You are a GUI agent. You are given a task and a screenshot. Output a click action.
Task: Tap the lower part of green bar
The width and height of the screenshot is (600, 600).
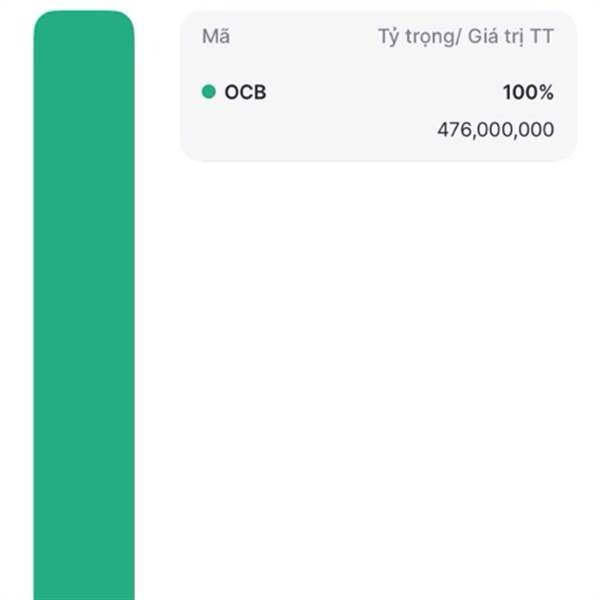click(84, 536)
